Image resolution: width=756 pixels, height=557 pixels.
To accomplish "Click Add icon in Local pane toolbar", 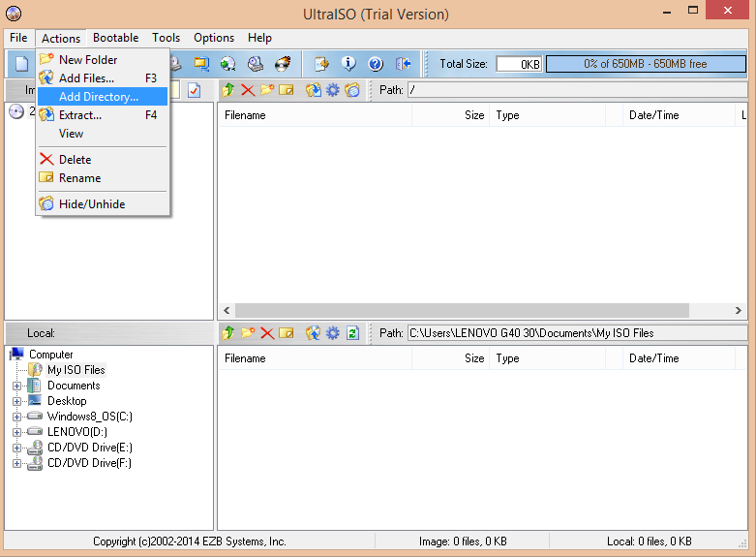I will click(x=314, y=333).
